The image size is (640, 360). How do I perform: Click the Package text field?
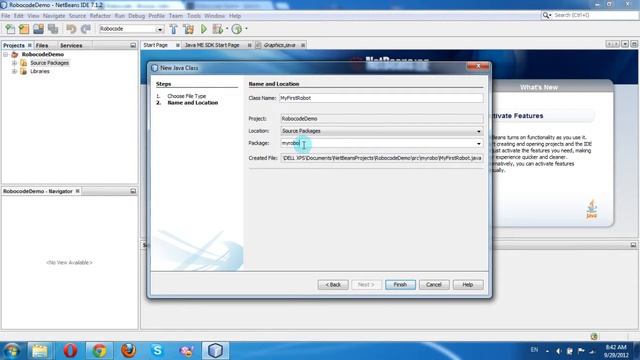point(378,143)
